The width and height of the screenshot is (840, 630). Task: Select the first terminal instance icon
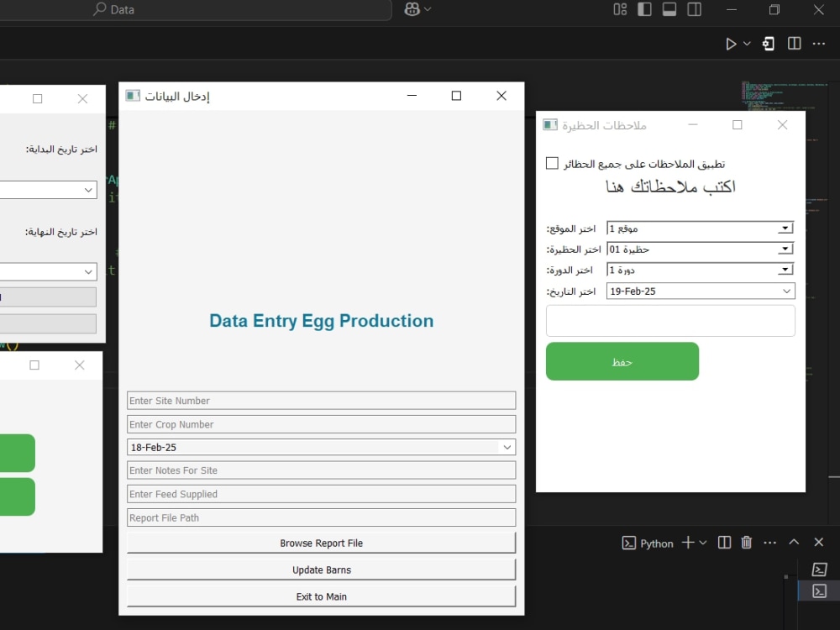click(x=819, y=569)
